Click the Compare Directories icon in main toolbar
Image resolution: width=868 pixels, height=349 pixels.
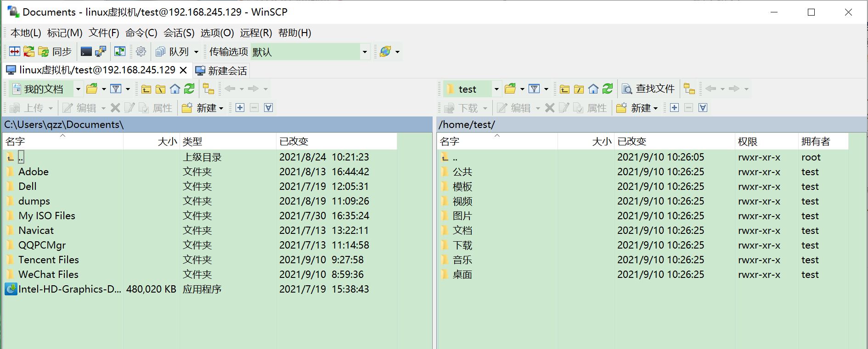click(15, 51)
